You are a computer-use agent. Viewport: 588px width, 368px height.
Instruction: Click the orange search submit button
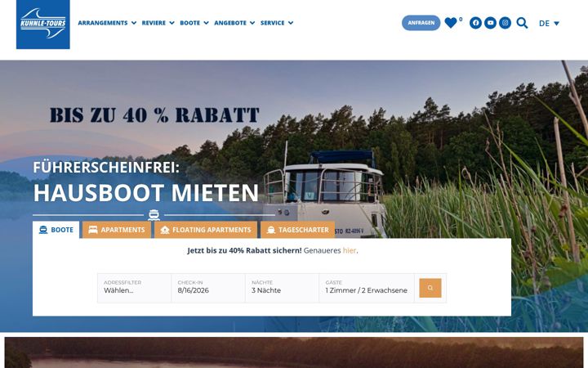[430, 288]
